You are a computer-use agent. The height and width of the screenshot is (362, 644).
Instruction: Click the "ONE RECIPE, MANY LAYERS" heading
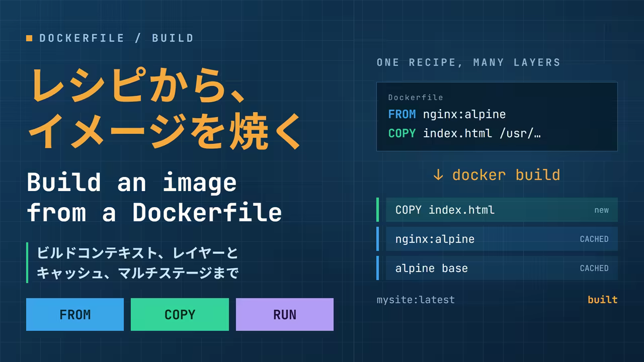coord(468,62)
